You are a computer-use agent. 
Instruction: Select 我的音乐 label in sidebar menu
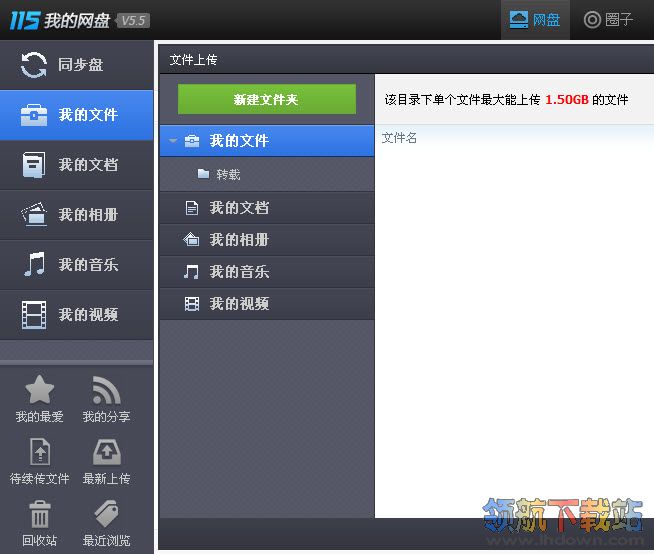[88, 264]
